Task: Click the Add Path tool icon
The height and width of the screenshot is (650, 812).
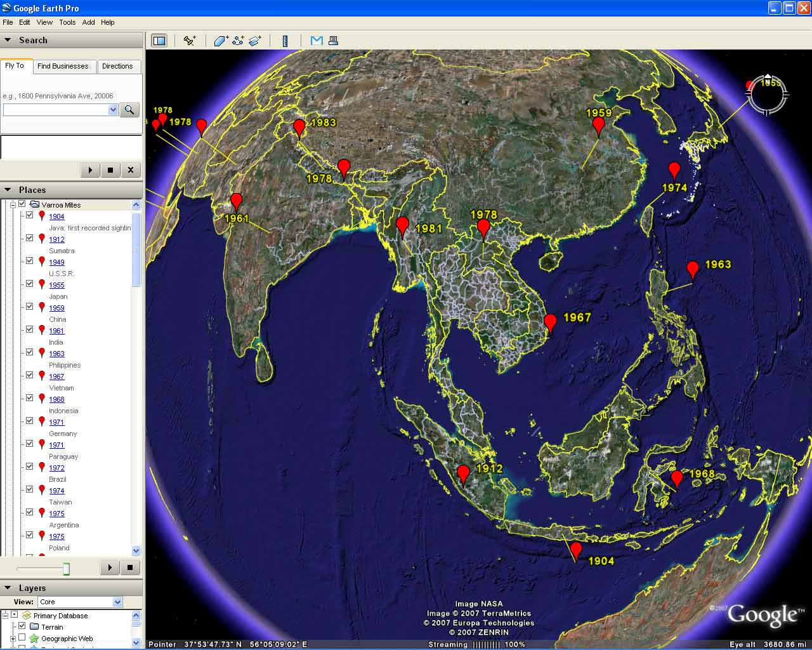Action: click(x=238, y=41)
